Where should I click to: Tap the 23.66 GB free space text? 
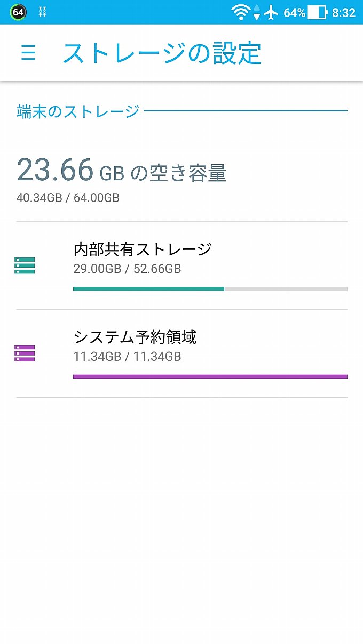click(122, 171)
